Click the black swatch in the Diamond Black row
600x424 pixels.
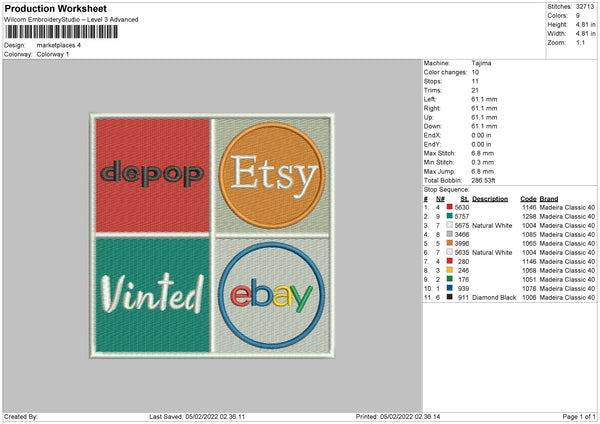coord(449,297)
